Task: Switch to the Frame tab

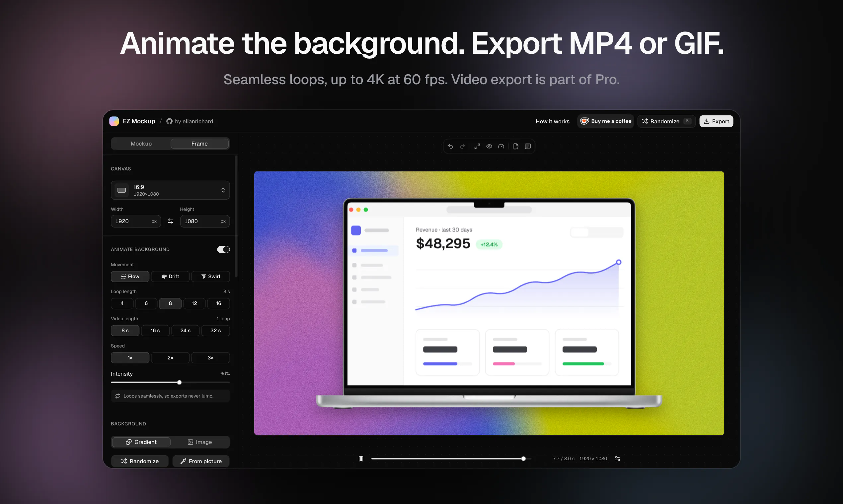Action: [x=199, y=144]
